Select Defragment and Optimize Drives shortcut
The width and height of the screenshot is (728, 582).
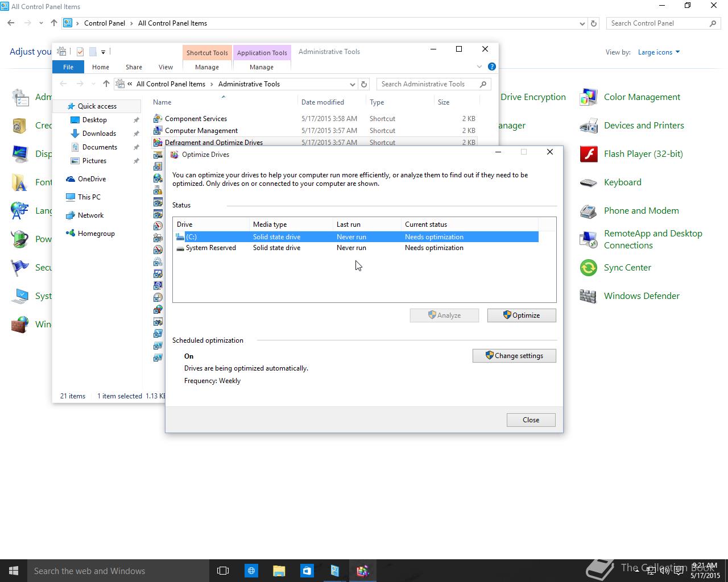[214, 143]
